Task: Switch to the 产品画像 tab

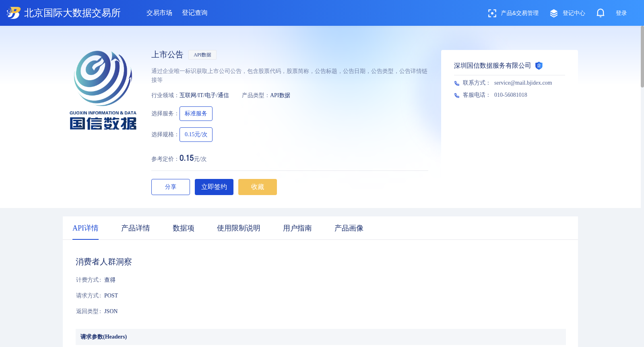Action: 349,228
